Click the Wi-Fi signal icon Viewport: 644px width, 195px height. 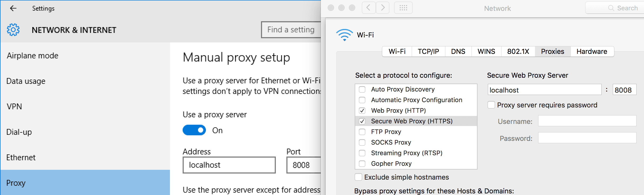point(344,35)
